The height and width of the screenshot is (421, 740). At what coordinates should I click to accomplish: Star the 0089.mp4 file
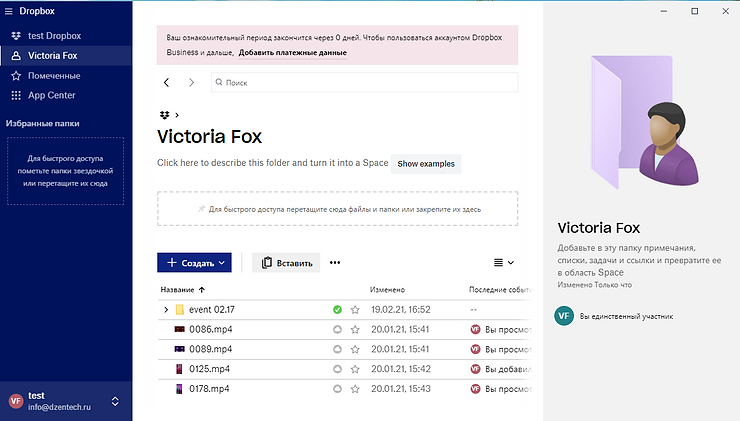355,349
